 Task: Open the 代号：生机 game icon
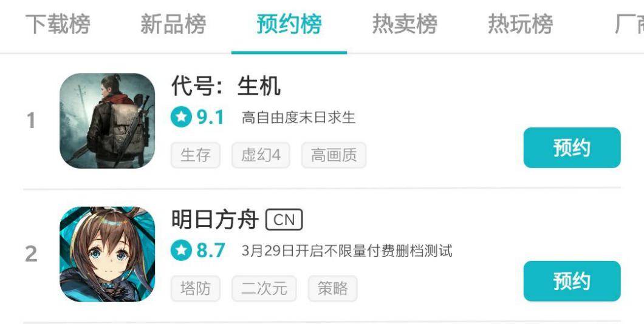tap(107, 121)
